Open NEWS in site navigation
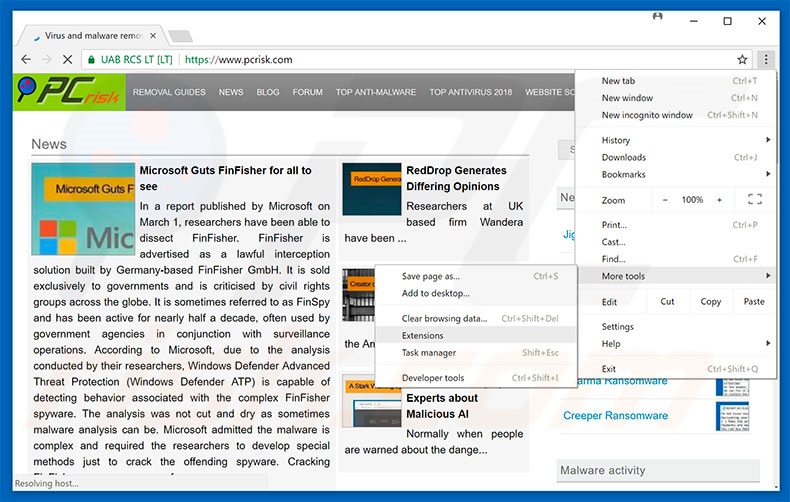790x502 pixels. [x=231, y=92]
